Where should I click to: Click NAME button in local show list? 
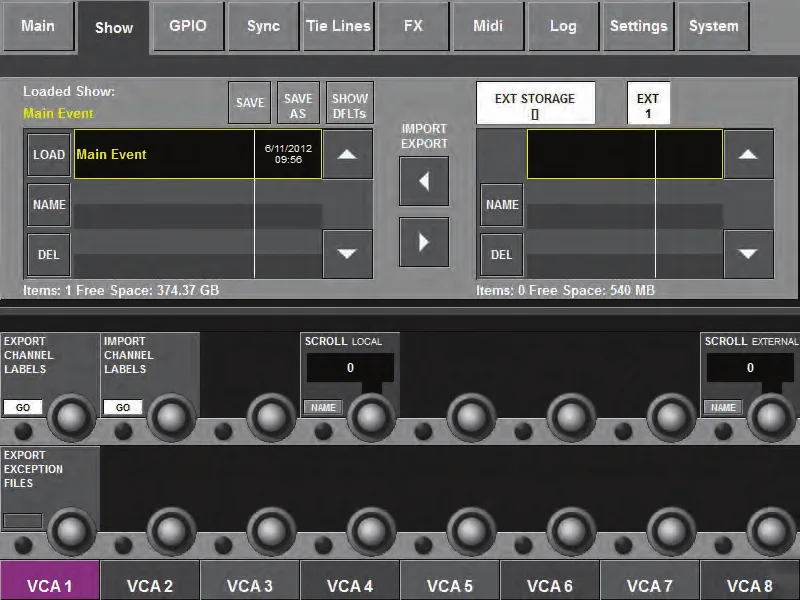pyautogui.click(x=48, y=205)
